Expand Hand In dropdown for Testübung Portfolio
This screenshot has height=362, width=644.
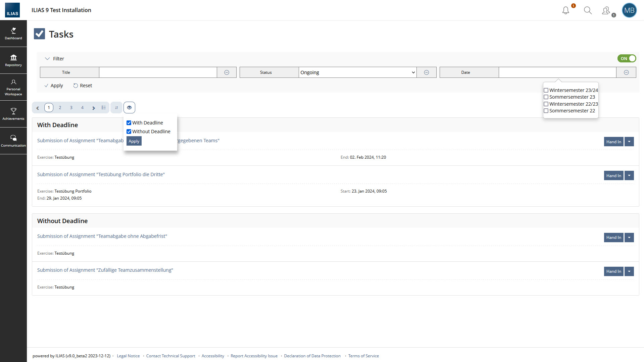pyautogui.click(x=629, y=175)
